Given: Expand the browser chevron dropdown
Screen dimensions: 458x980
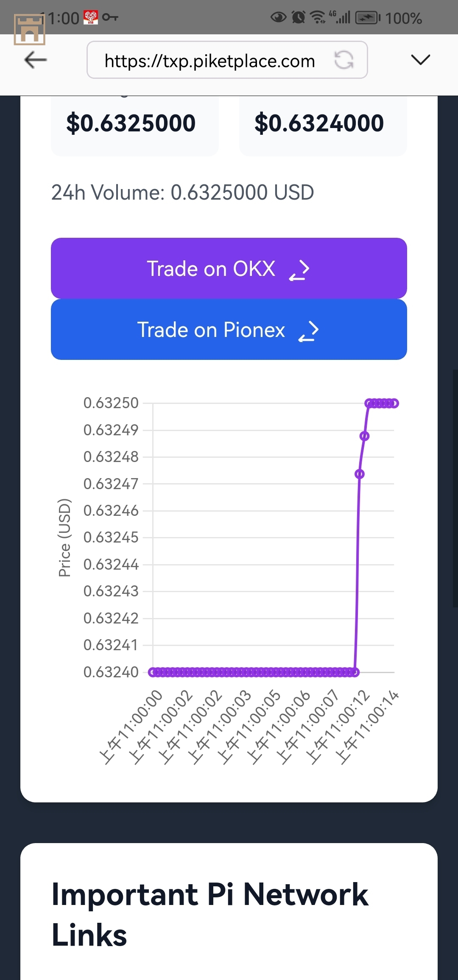Looking at the screenshot, I should click(x=421, y=60).
